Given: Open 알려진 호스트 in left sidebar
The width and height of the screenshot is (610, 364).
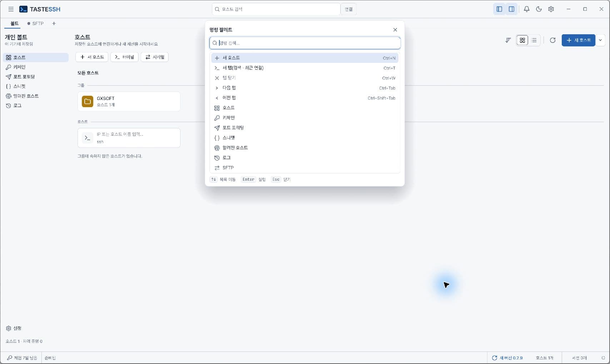Looking at the screenshot, I should pos(36,96).
